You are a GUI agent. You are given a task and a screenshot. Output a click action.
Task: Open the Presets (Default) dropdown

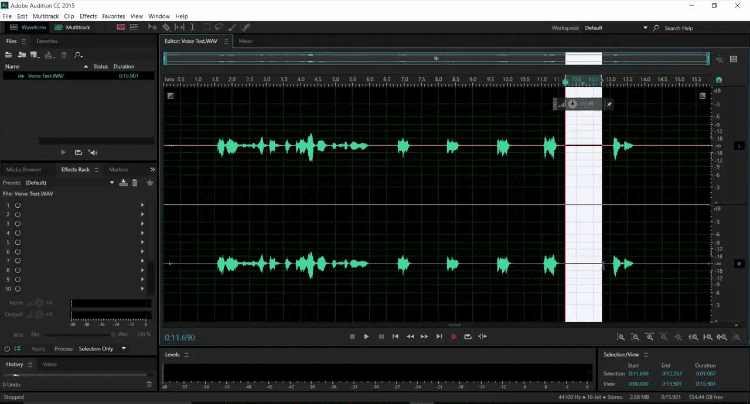pos(70,183)
